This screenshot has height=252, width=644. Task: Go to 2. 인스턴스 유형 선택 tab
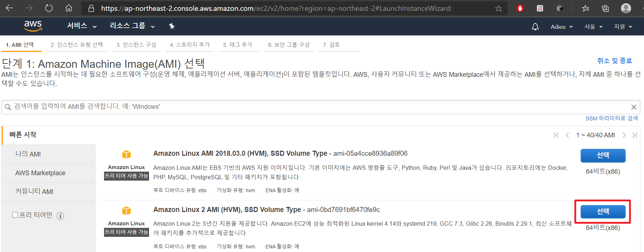pyautogui.click(x=77, y=45)
